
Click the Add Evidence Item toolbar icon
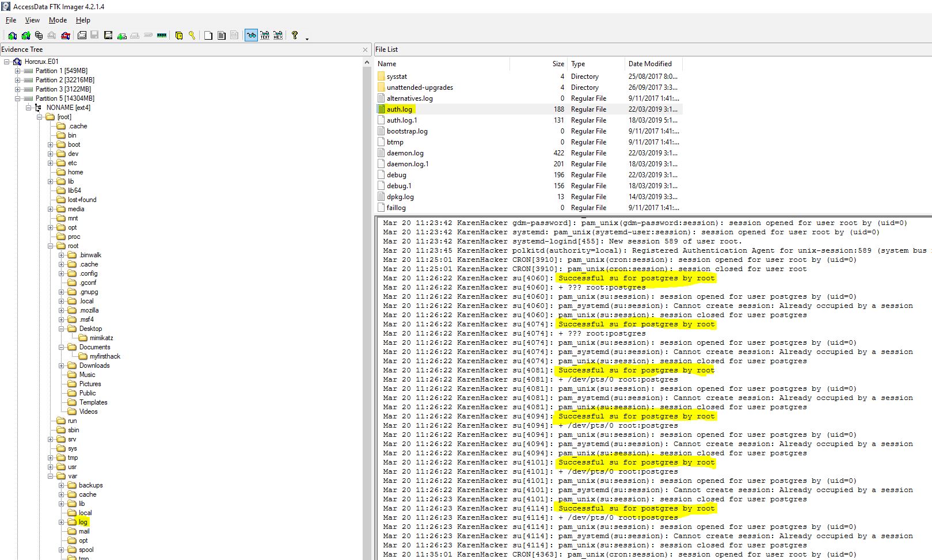[12, 36]
